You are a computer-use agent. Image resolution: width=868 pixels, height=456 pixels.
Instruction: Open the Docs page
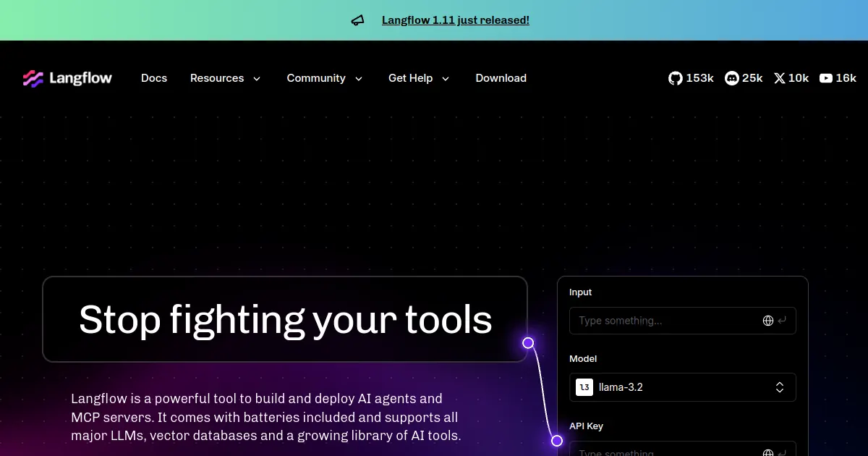tap(154, 78)
